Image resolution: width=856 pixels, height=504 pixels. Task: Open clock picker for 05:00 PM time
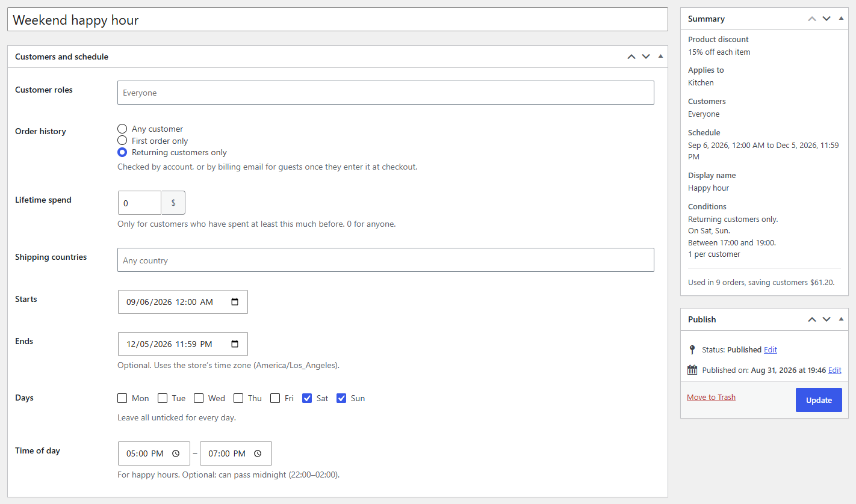176,453
